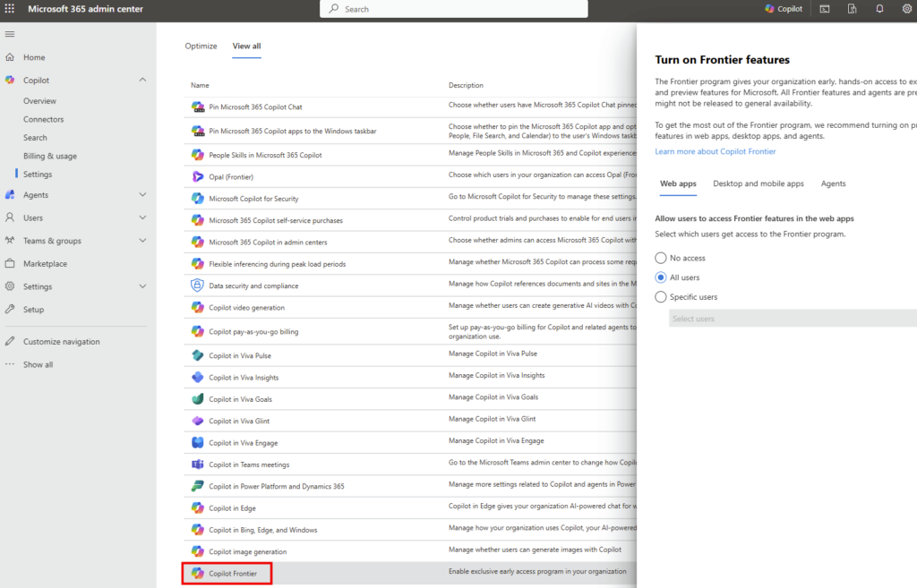Expand the Agents navigation section
917x588 pixels.
point(142,195)
